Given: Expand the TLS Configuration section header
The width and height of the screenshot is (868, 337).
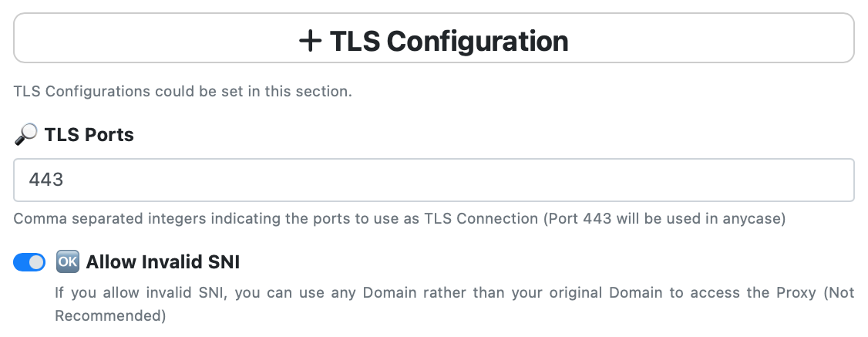Looking at the screenshot, I should tap(434, 38).
